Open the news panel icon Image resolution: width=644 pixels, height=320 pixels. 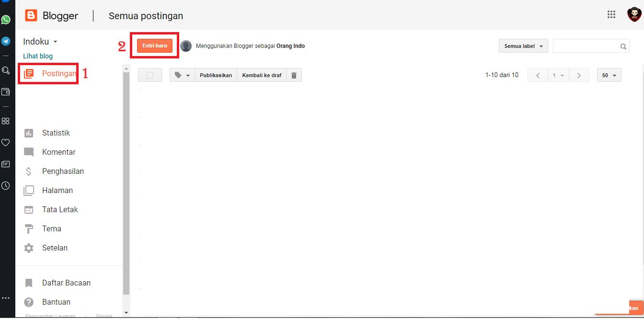[x=6, y=164]
